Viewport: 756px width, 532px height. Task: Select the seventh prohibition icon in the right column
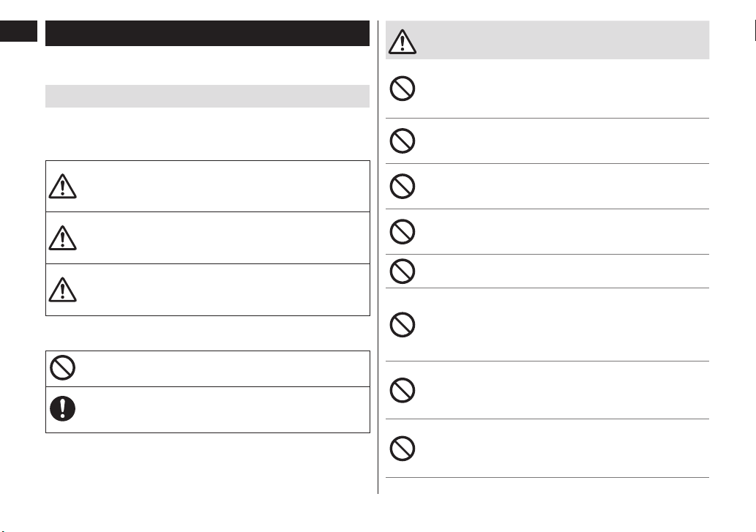pos(402,390)
